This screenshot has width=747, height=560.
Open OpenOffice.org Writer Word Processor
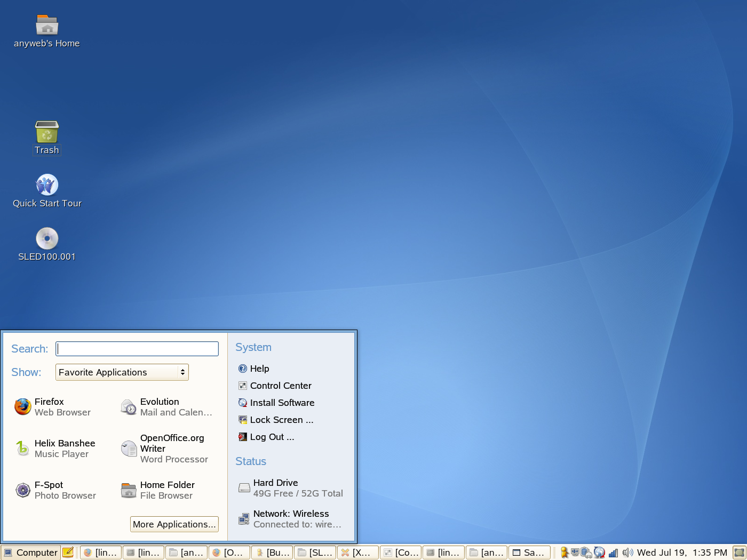[x=164, y=449]
